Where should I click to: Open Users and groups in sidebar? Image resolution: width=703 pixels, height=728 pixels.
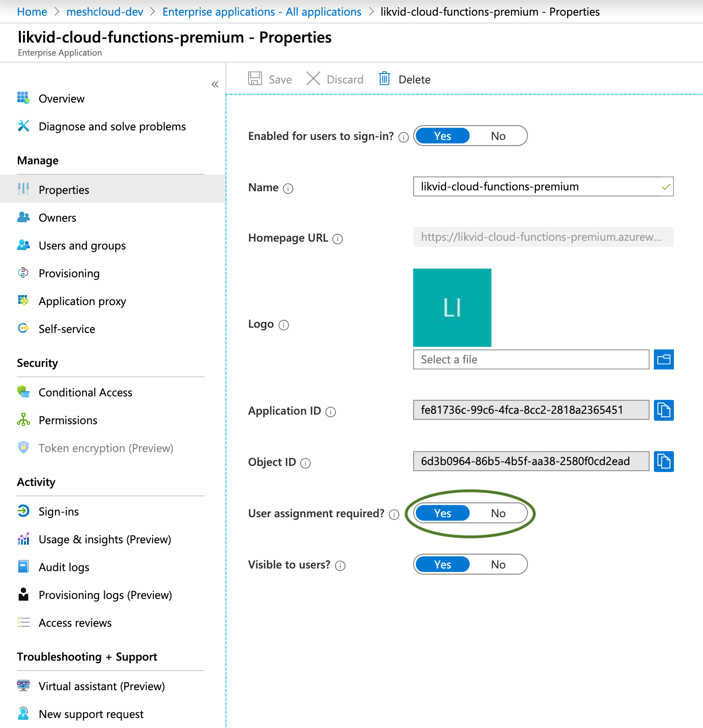pyautogui.click(x=82, y=246)
